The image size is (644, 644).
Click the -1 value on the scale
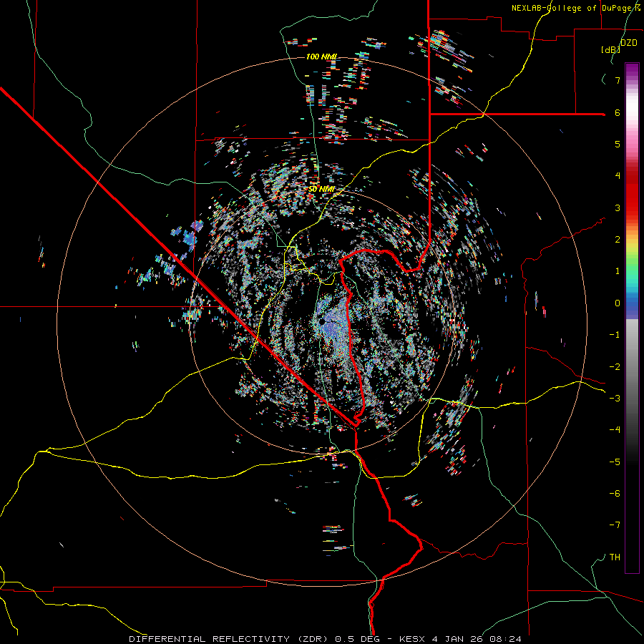coord(615,335)
